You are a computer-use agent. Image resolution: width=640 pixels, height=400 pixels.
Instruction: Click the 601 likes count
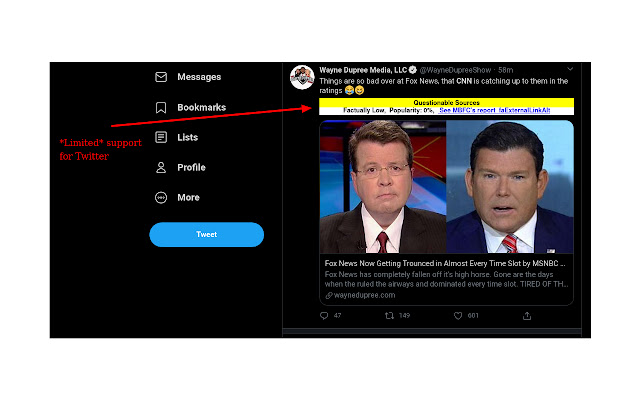click(x=473, y=316)
